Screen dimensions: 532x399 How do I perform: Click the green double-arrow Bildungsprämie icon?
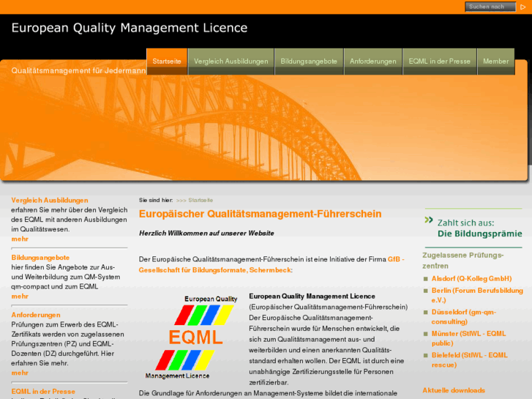(x=429, y=220)
